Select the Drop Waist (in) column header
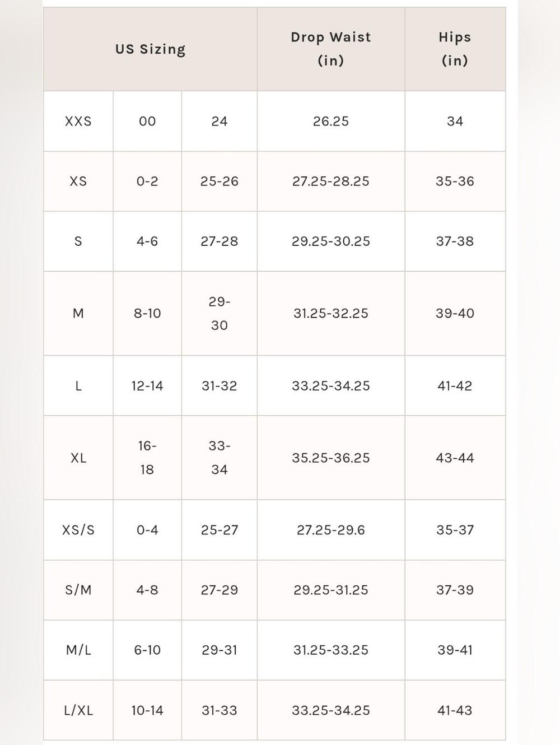This screenshot has height=745, width=560. coord(331,49)
